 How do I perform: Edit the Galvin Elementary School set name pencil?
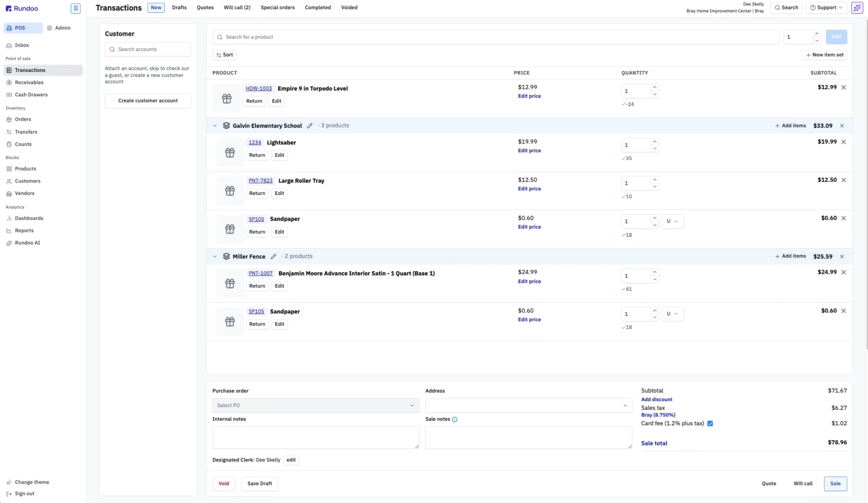coord(310,126)
